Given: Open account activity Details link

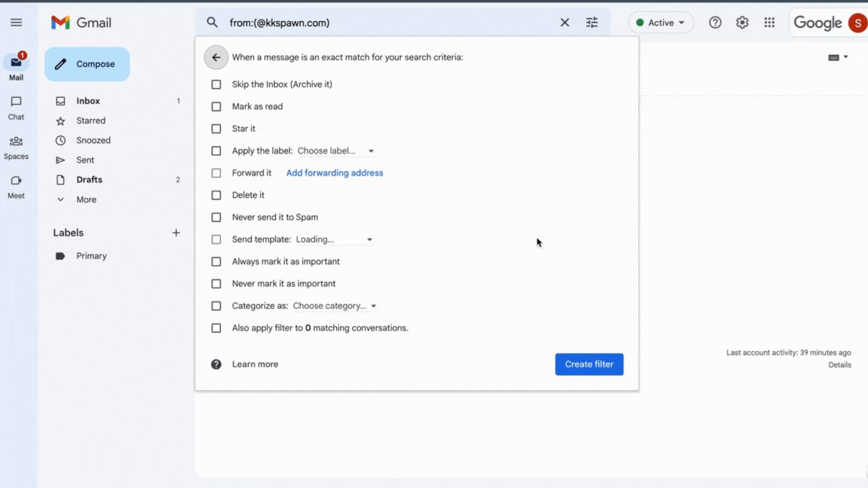Looking at the screenshot, I should coord(840,364).
